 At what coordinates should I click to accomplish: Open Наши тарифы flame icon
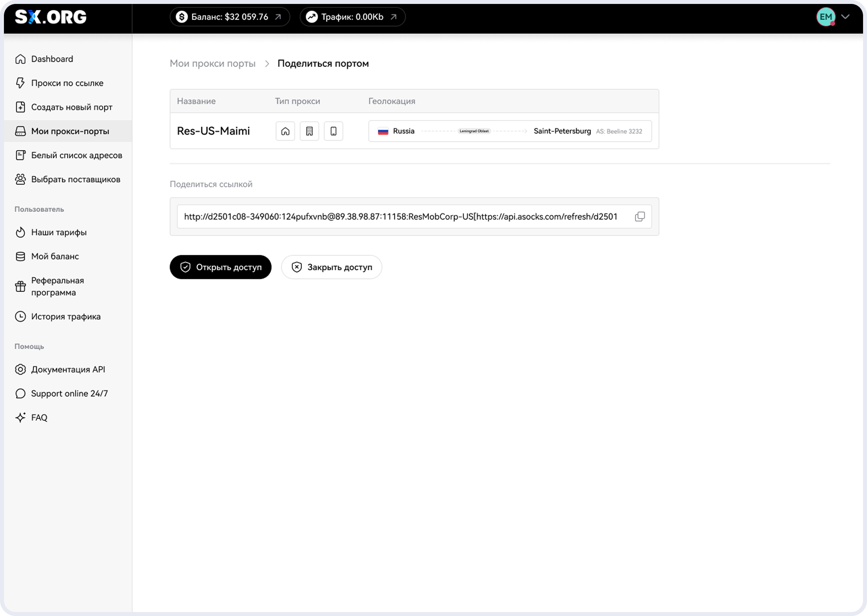pos(20,232)
